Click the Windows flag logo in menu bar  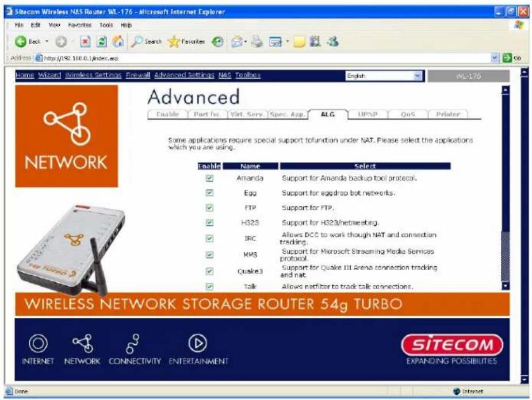coord(519,25)
